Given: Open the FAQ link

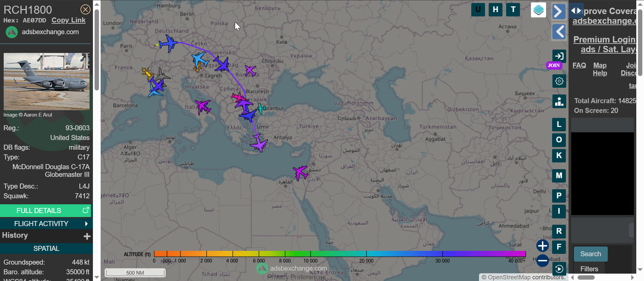Looking at the screenshot, I should [579, 65].
